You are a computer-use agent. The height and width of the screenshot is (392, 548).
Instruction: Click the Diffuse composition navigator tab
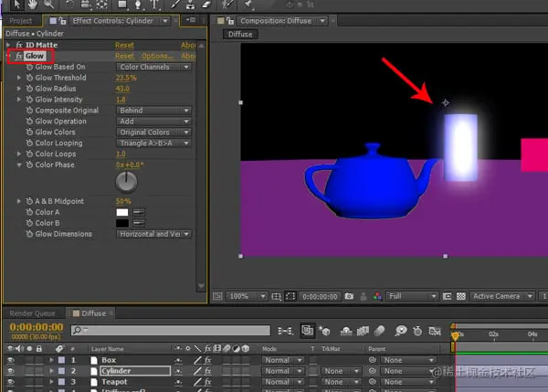pyautogui.click(x=240, y=35)
